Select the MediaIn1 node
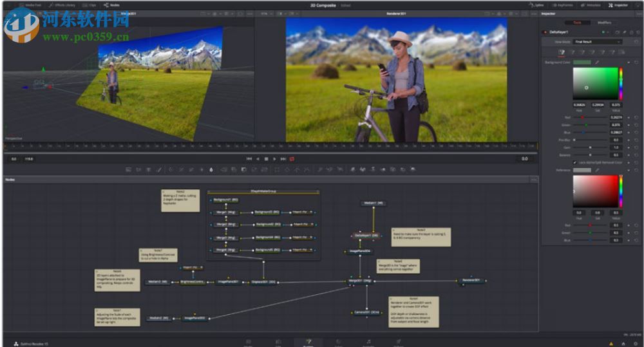The width and height of the screenshot is (644, 347). (x=374, y=203)
